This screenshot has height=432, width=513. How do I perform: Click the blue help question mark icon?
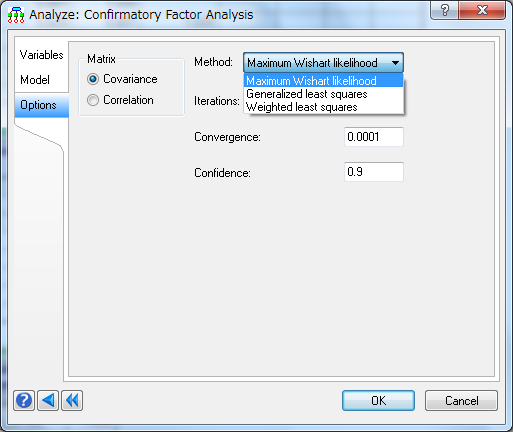tap(24, 400)
